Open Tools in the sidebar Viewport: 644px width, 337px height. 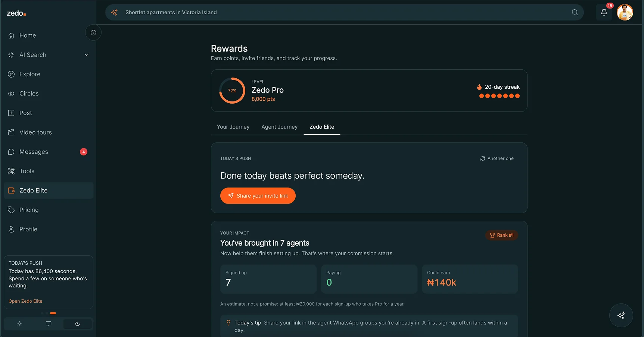(x=49, y=171)
